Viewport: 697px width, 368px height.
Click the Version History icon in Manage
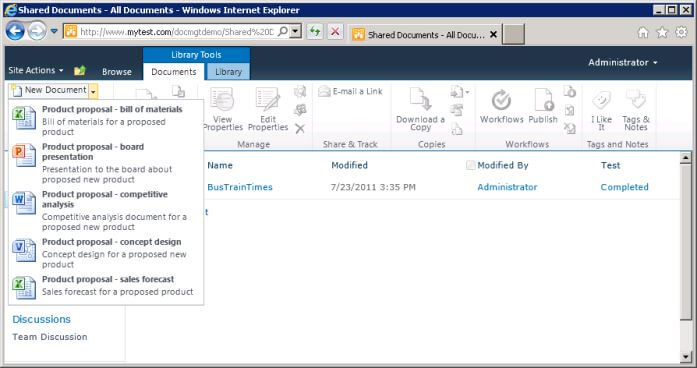point(300,92)
